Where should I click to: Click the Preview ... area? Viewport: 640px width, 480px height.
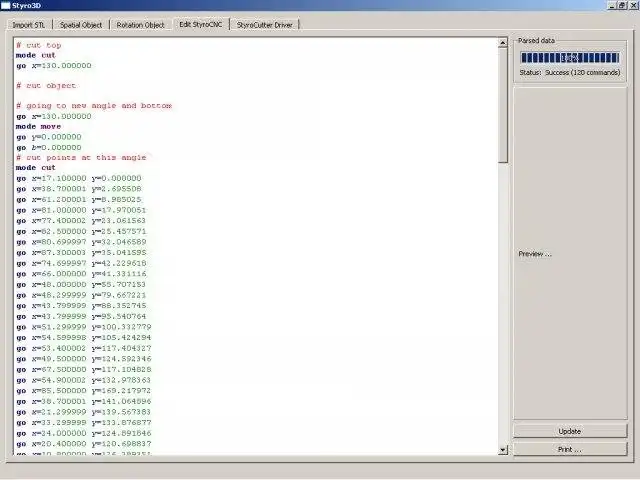(570, 253)
